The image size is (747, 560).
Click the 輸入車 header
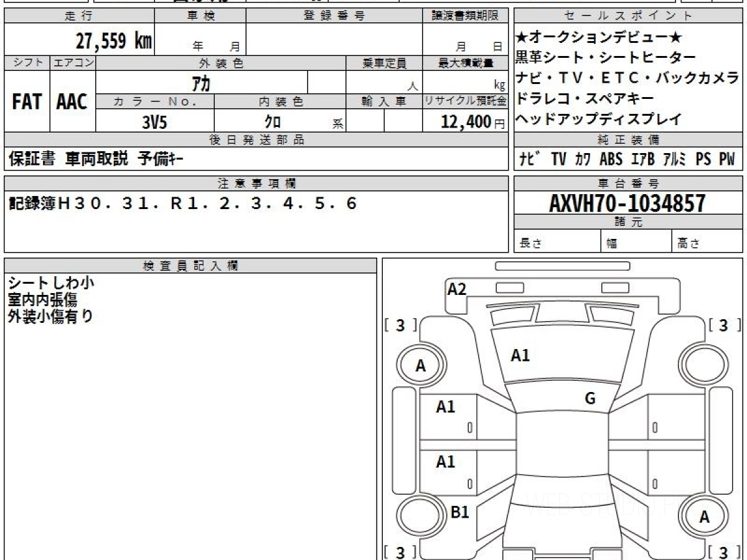[x=384, y=101]
